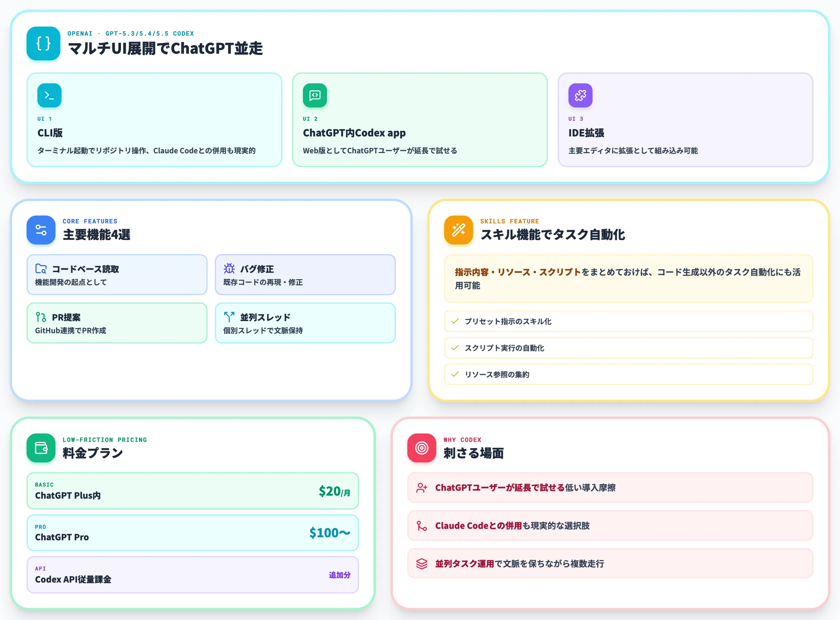Viewport: 840px width, 620px height.
Task: Click the マルチUI展開でChatGPT並走 heading
Action: click(x=165, y=48)
